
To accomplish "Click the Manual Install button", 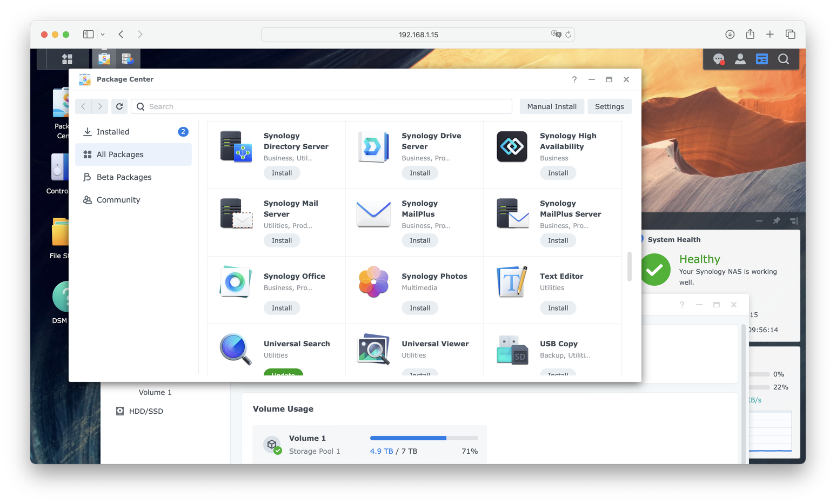I will (552, 106).
